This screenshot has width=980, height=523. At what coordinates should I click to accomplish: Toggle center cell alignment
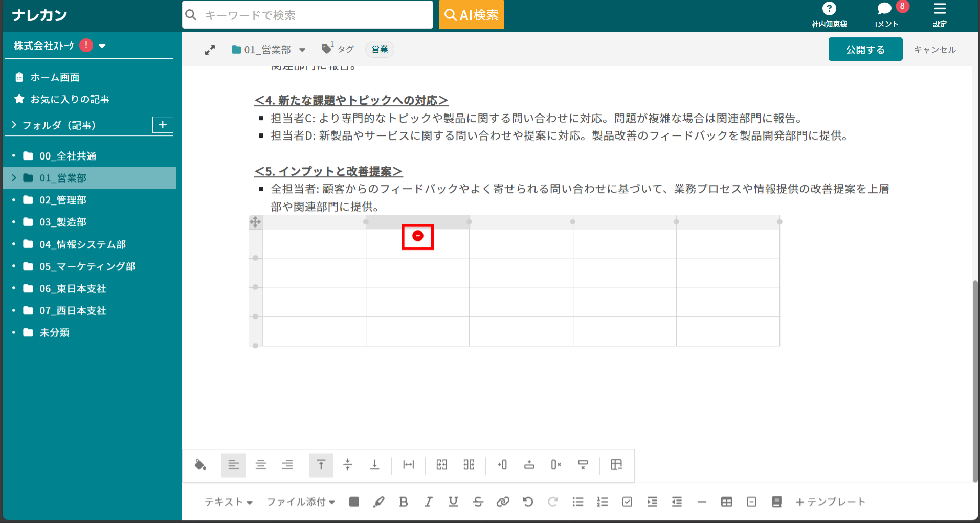tap(260, 465)
